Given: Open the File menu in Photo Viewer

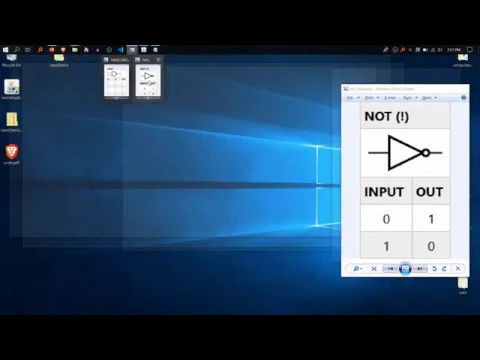Looking at the screenshot, I should (x=353, y=98).
